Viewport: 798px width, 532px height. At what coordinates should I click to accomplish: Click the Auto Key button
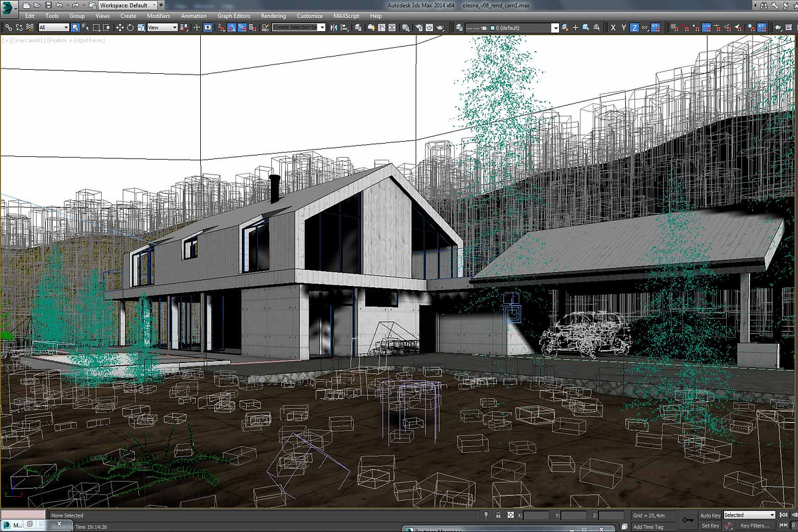click(710, 515)
